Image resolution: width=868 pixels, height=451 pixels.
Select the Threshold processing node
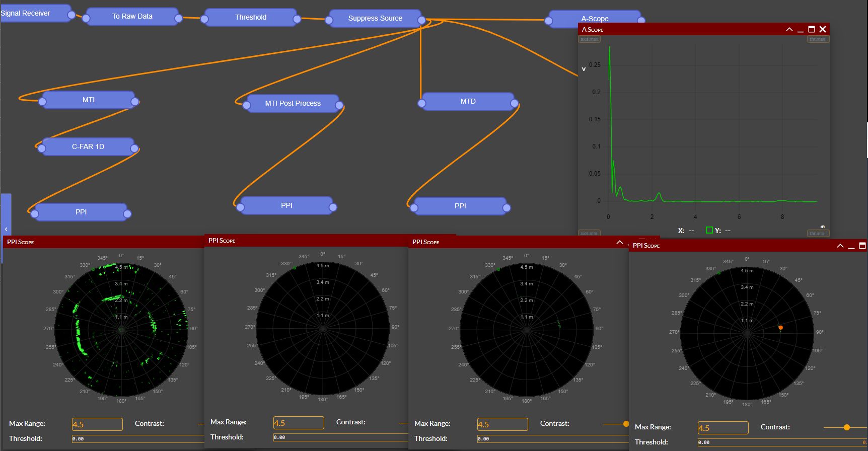250,18
